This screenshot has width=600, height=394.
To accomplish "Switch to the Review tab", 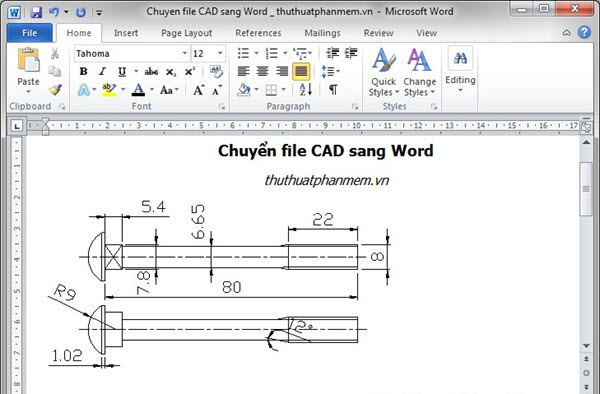I will pos(378,33).
